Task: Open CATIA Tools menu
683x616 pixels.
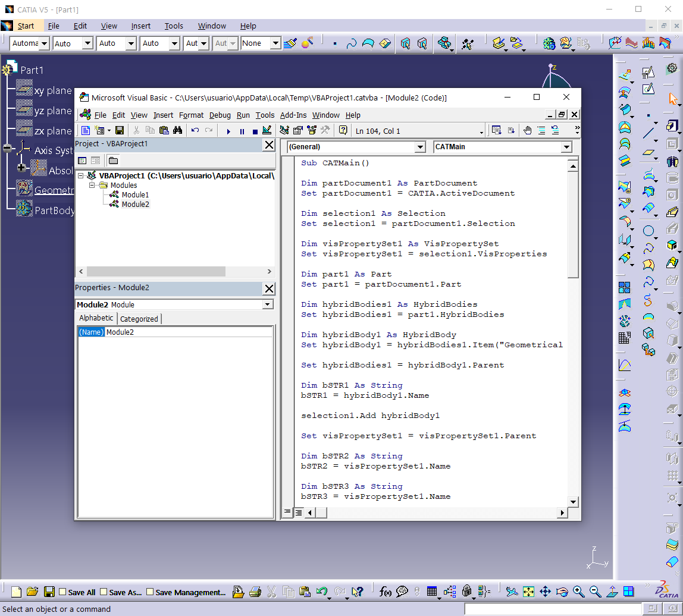Action: 174,26
